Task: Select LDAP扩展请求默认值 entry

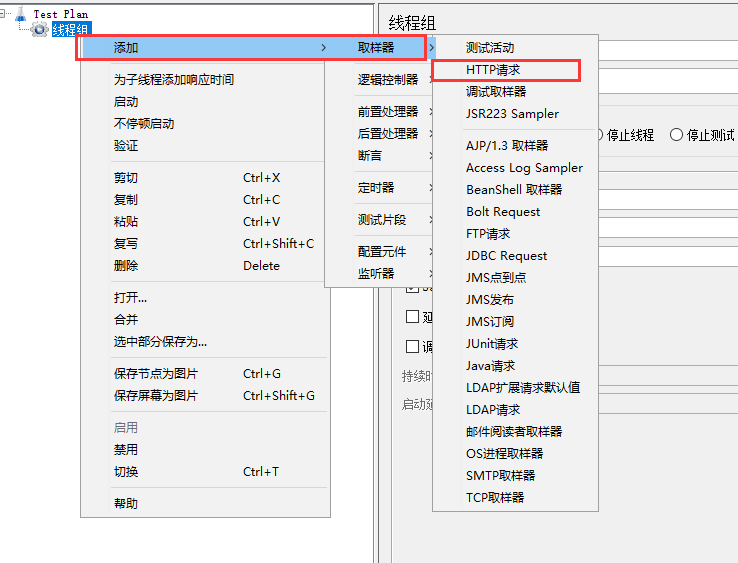Action: (515, 388)
